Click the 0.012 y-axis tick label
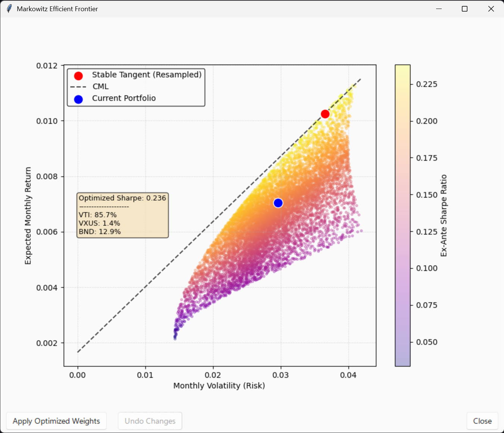 click(47, 66)
